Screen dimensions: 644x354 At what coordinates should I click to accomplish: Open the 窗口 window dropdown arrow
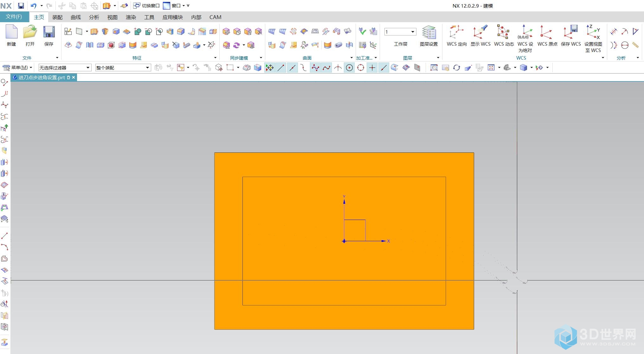(x=184, y=6)
